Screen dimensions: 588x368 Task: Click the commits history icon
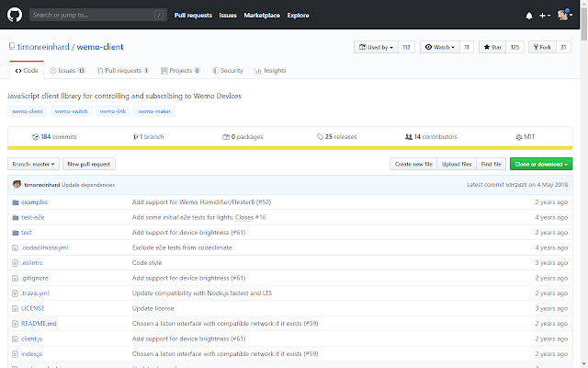coord(35,136)
